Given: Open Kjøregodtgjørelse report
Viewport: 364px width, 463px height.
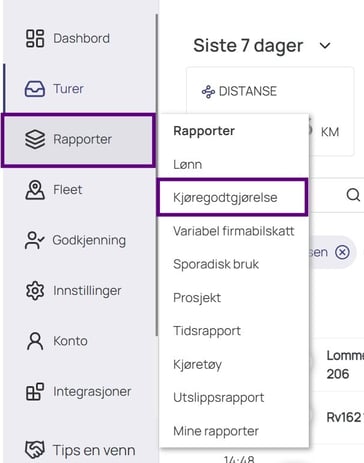Looking at the screenshot, I should pyautogui.click(x=233, y=197).
